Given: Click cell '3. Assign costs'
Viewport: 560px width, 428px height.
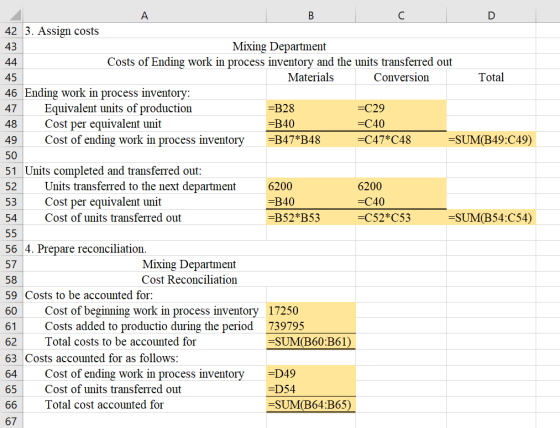Looking at the screenshot, I should tap(62, 31).
